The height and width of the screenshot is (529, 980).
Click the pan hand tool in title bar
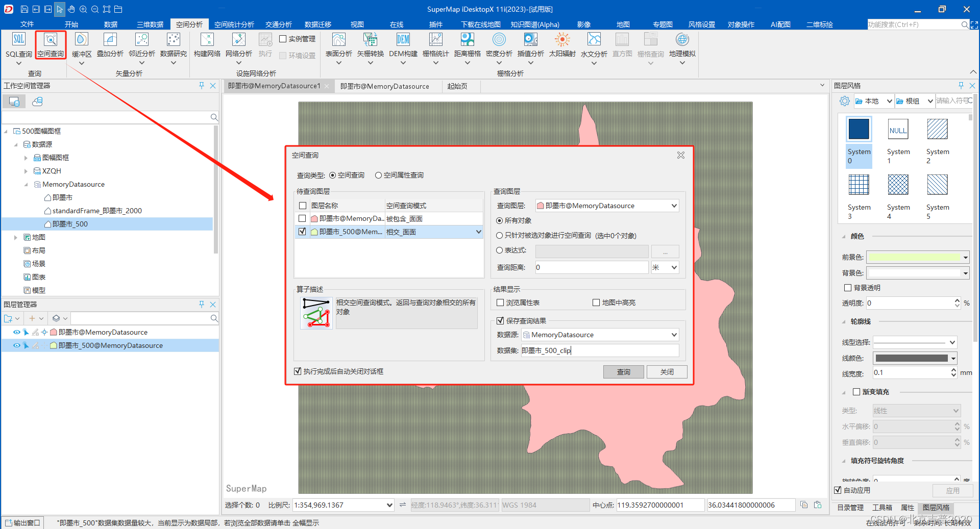[71, 9]
